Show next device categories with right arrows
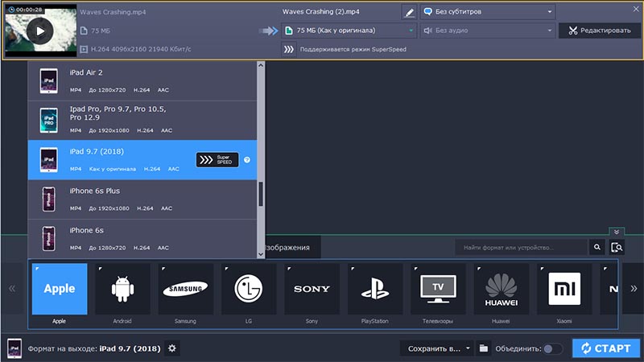This screenshot has height=362, width=644. 634,289
